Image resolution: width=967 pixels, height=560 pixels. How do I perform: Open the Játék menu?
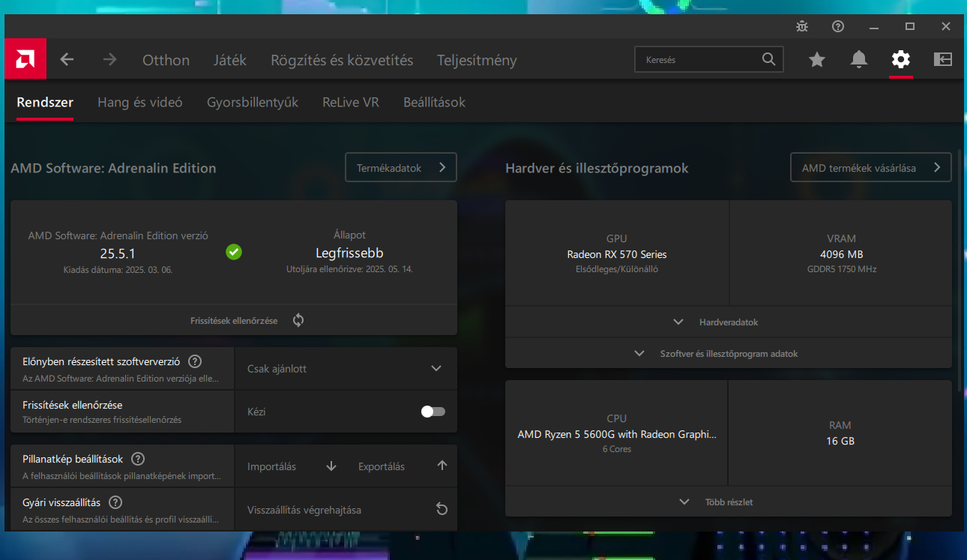click(x=230, y=60)
